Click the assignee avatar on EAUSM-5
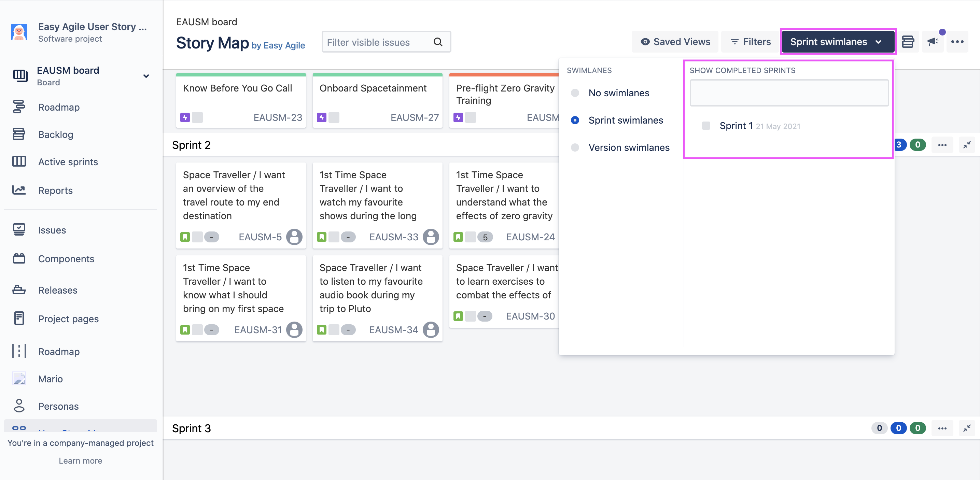 coord(294,237)
